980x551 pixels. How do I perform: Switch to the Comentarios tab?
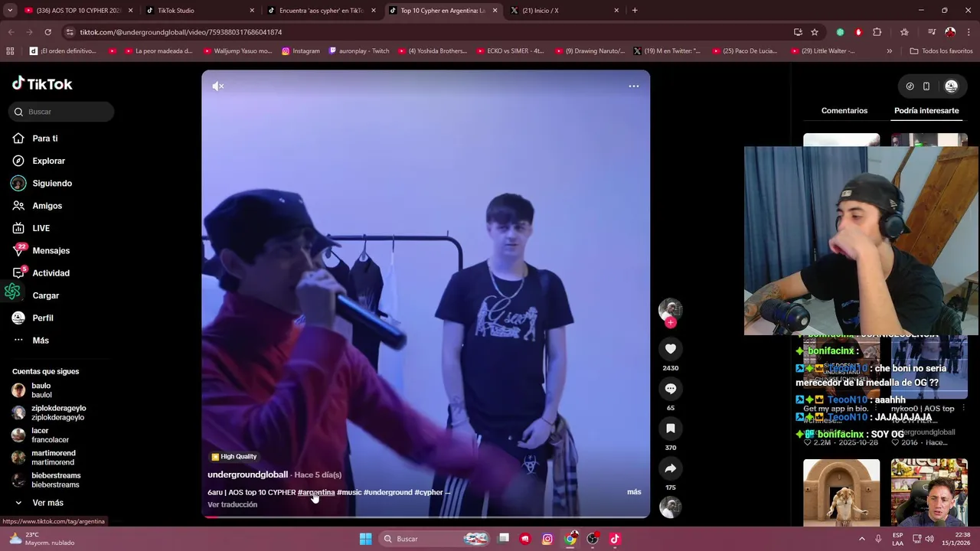coord(844,111)
